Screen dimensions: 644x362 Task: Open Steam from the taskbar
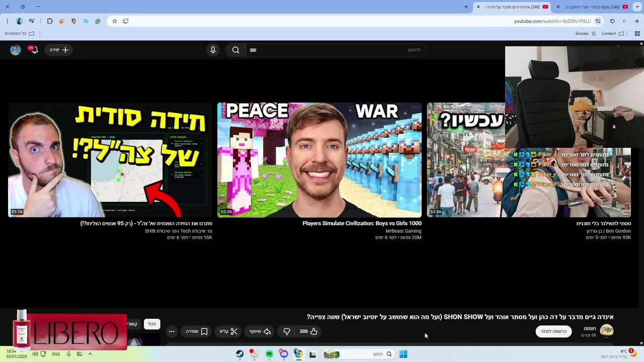pyautogui.click(x=240, y=354)
